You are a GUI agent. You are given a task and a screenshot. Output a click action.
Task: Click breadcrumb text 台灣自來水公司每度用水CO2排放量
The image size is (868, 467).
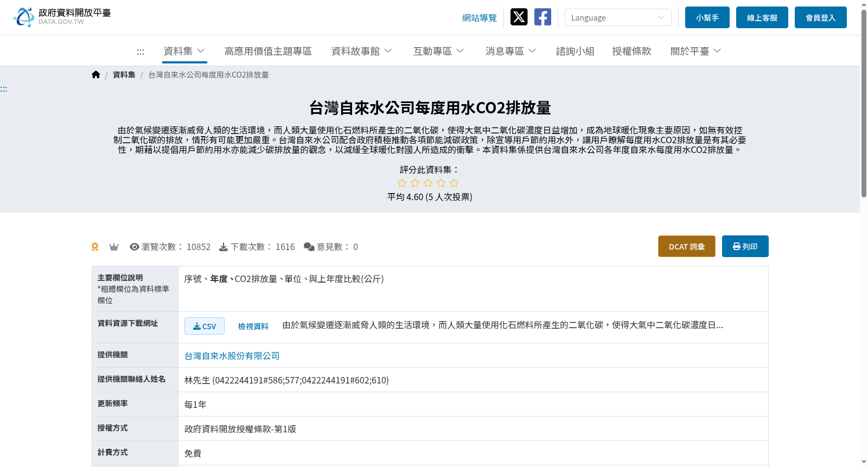pos(209,75)
